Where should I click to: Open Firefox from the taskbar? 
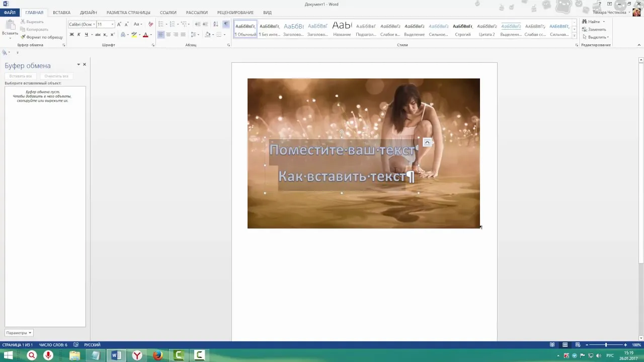coord(158,355)
